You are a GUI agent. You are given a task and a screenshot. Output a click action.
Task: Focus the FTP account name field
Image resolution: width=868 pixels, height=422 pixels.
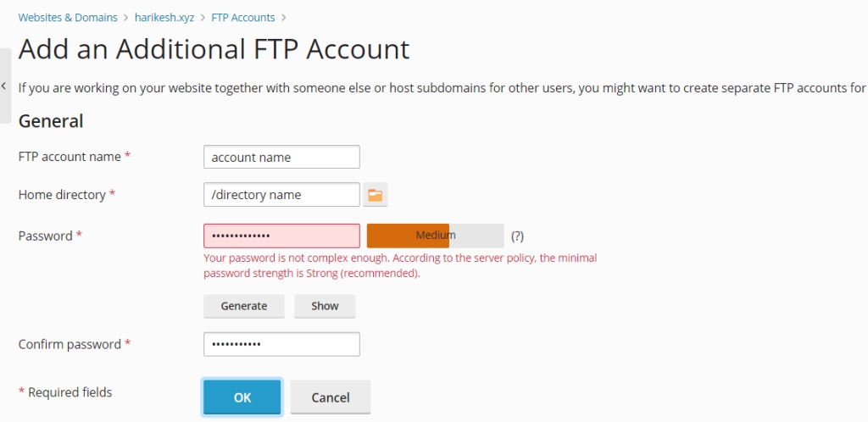(x=281, y=158)
